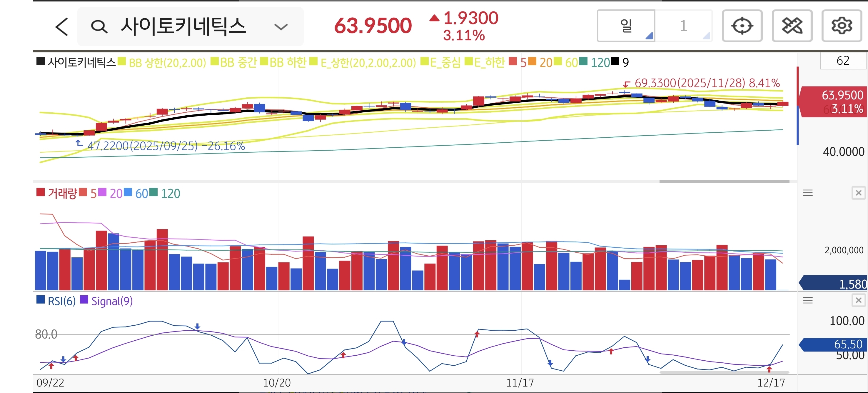Toggle Signal(9) legend indicator

107,301
